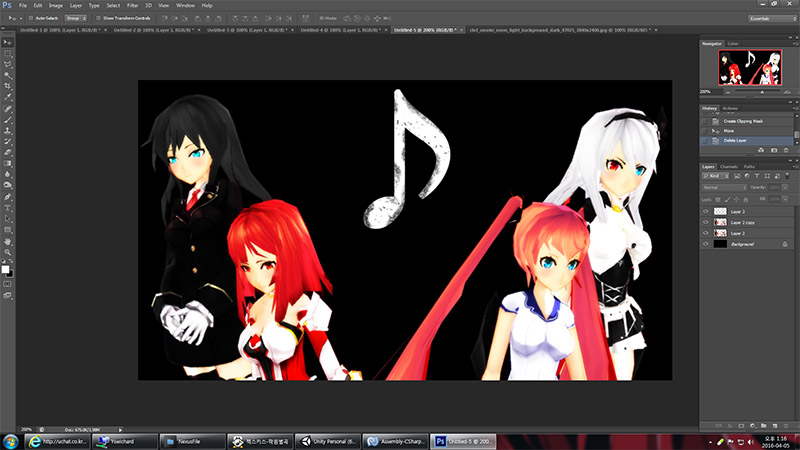The image size is (800, 450).
Task: Select the Blur tool
Action: click(x=8, y=174)
